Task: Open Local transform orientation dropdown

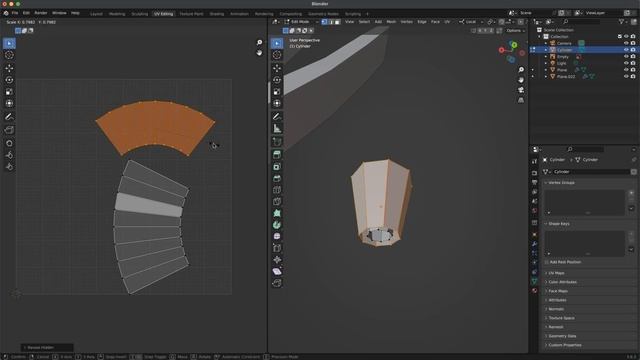Action: [x=471, y=22]
